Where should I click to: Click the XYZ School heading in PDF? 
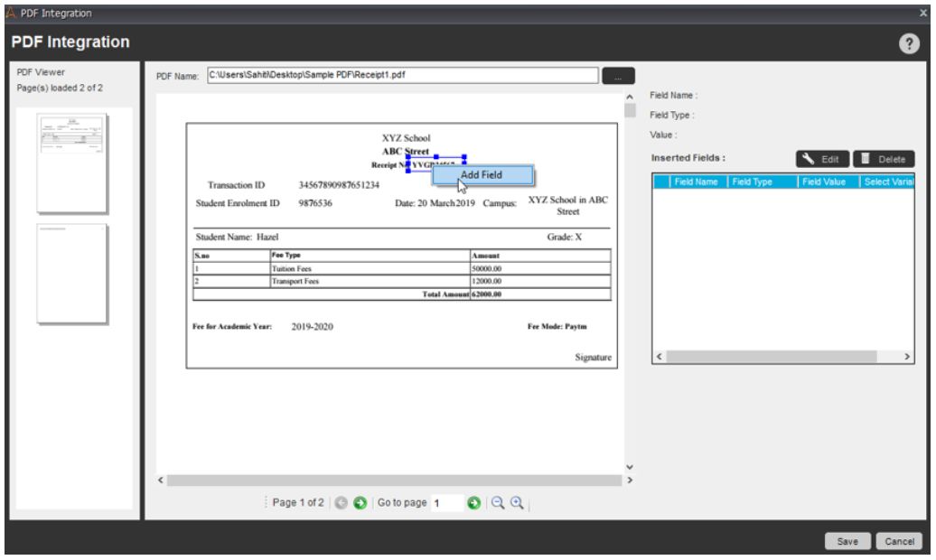coord(406,138)
